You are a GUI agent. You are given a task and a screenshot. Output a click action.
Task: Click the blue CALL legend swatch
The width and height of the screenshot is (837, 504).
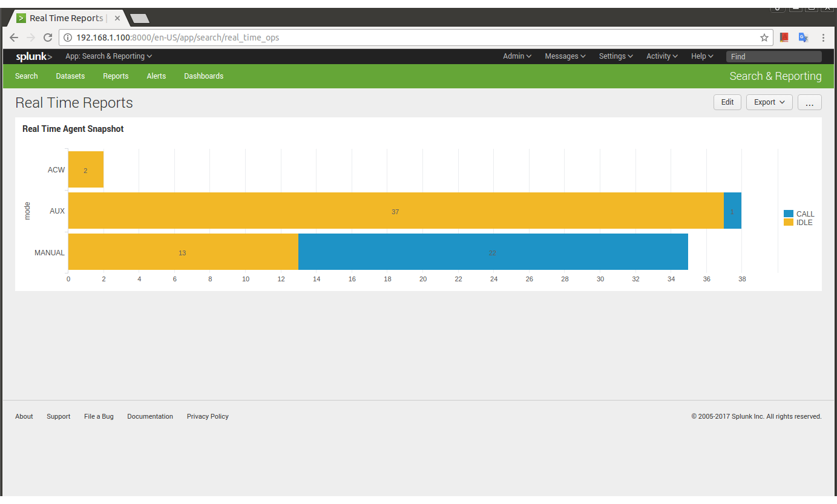789,214
